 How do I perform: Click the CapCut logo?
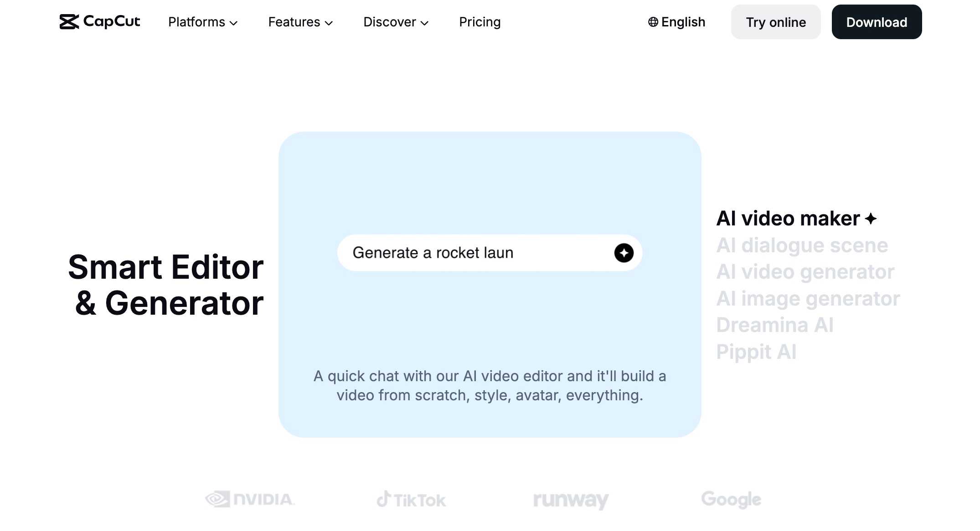100,21
